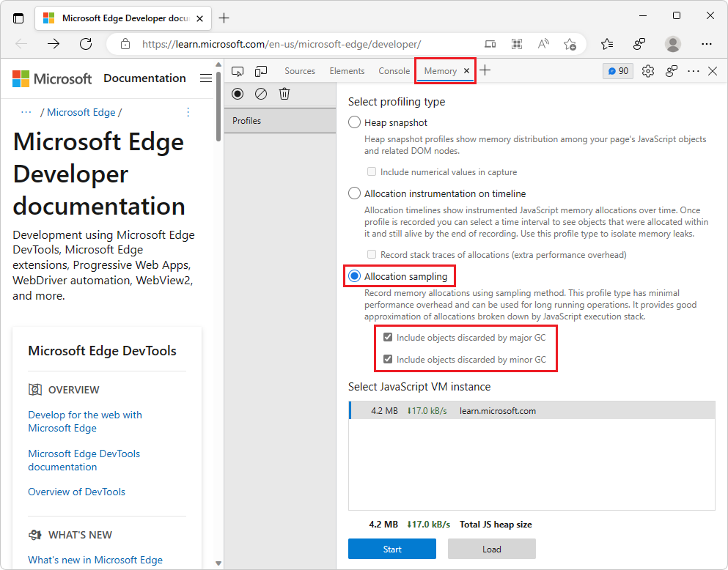Click the Inspect element tool icon
The height and width of the screenshot is (570, 728).
(x=238, y=71)
